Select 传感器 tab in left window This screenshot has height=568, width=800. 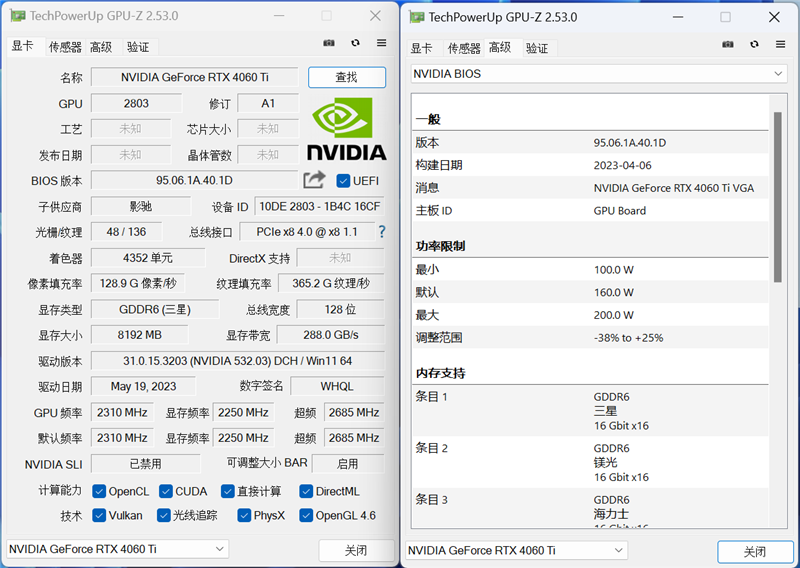click(x=65, y=47)
